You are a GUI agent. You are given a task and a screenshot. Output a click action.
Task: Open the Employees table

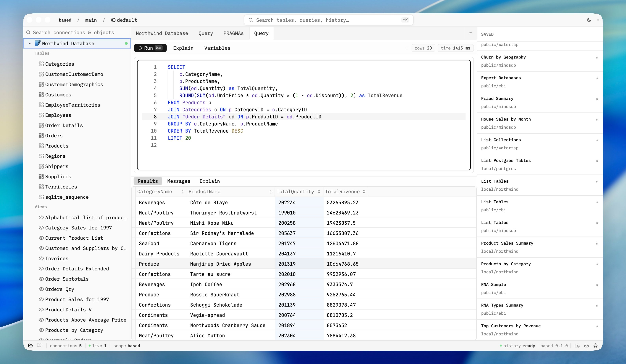58,115
